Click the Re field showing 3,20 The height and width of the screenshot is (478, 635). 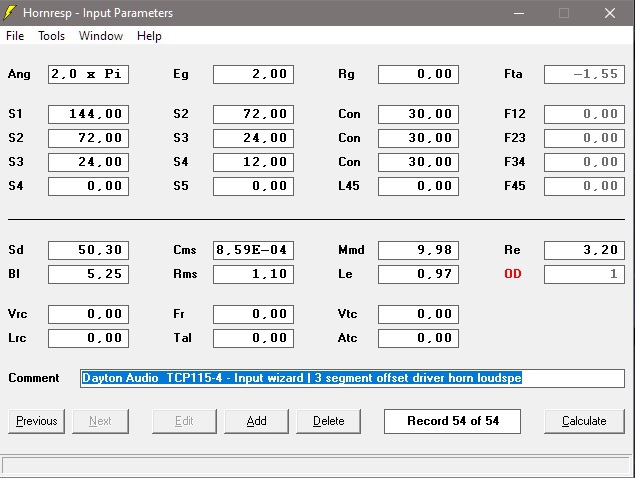pos(584,250)
